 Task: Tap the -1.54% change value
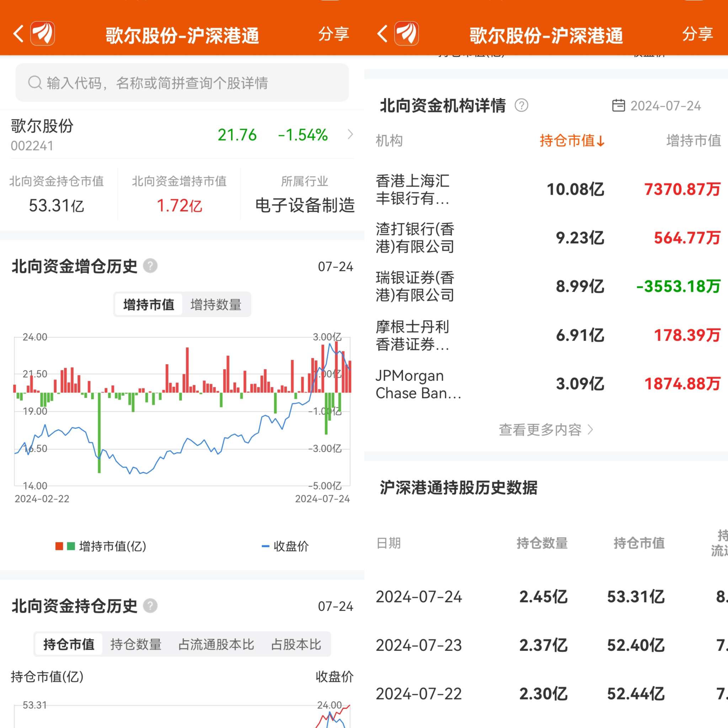303,135
